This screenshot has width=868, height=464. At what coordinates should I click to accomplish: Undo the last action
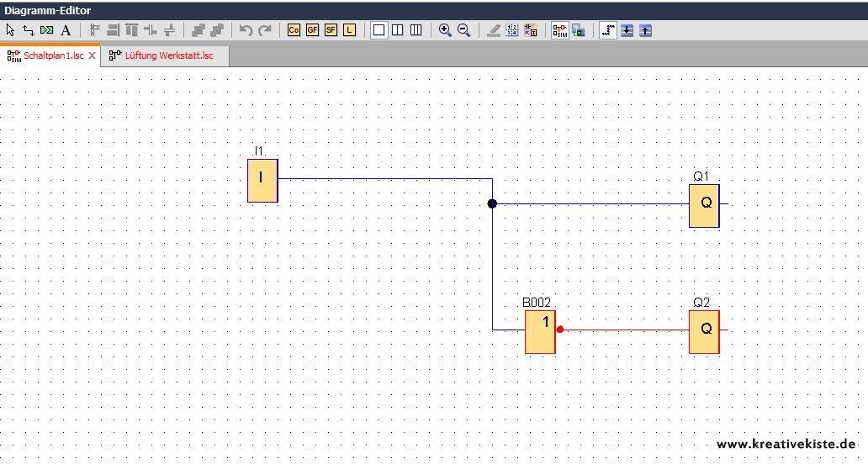pos(246,30)
